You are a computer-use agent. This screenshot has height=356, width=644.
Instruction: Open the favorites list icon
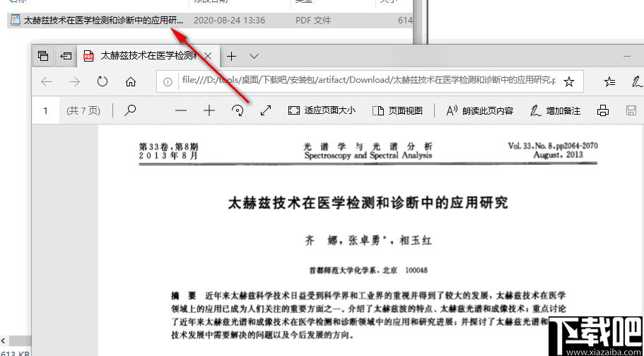609,81
